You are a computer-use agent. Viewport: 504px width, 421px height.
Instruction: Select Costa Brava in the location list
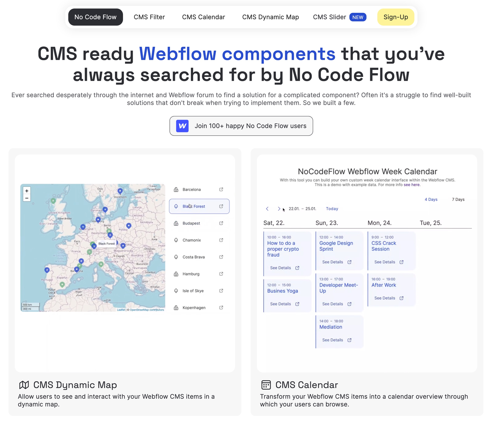(x=199, y=257)
